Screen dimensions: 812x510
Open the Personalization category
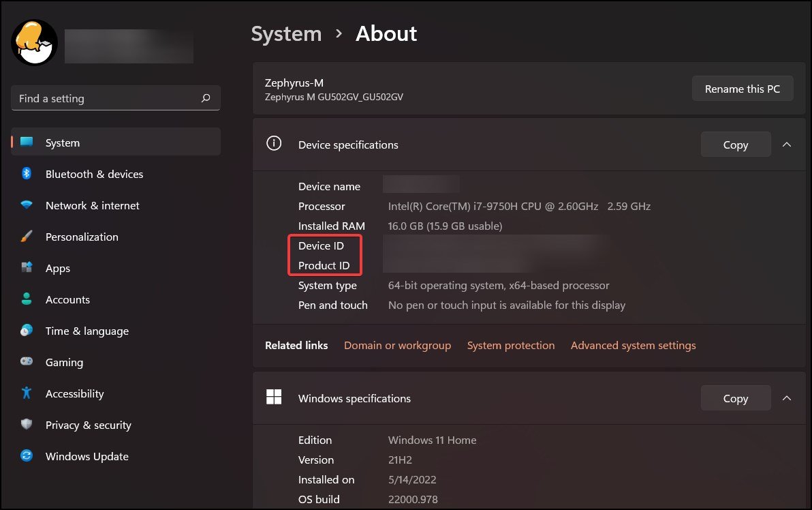tap(116, 237)
